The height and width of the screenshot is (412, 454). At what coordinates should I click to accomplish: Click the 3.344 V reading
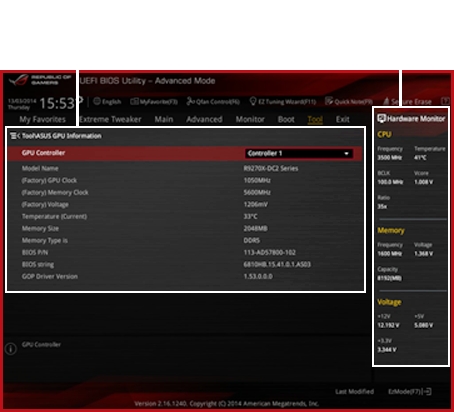(387, 350)
